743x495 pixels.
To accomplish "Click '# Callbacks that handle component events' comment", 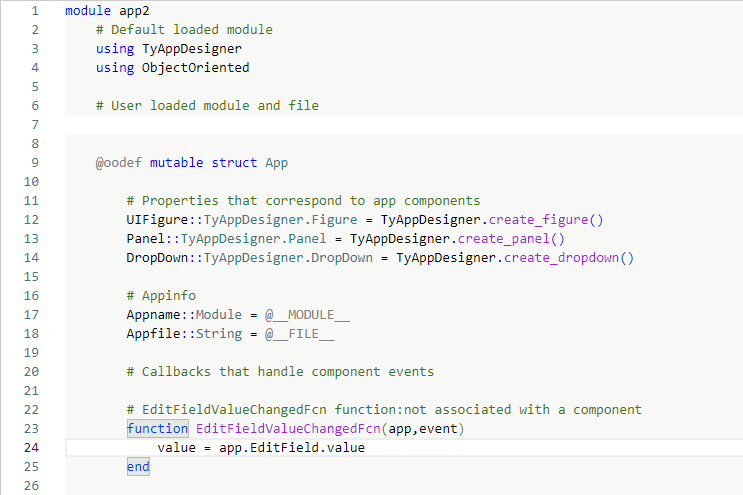I will click(x=280, y=371).
